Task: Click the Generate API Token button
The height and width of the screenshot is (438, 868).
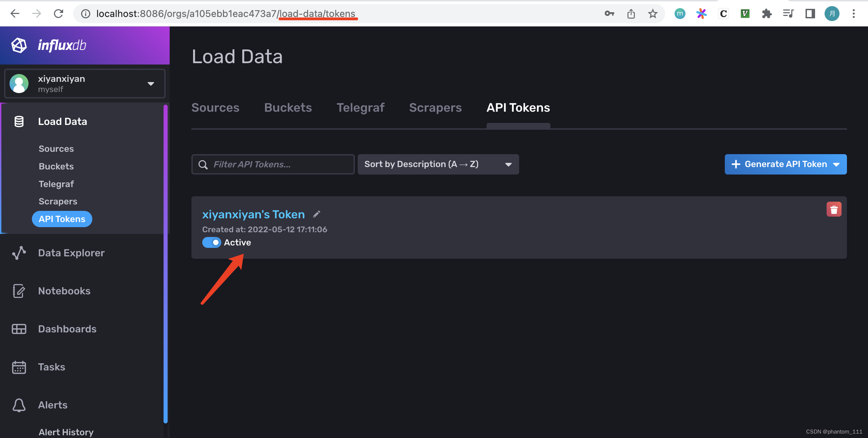Action: pos(780,164)
